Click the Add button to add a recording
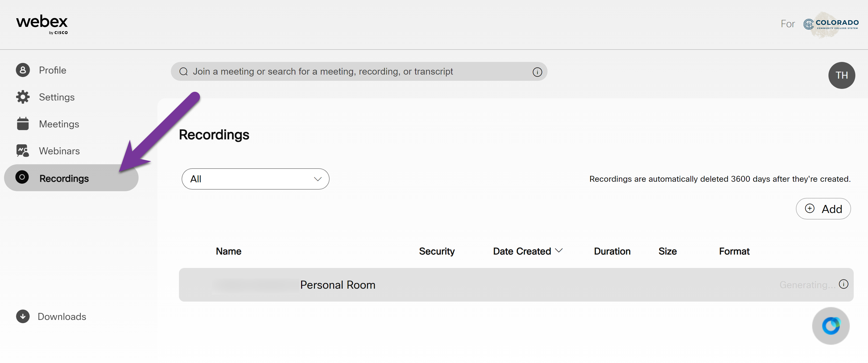The image size is (868, 363). click(x=823, y=208)
